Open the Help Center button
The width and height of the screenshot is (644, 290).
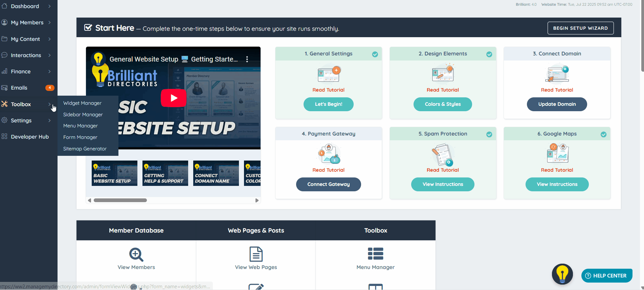coord(607,275)
